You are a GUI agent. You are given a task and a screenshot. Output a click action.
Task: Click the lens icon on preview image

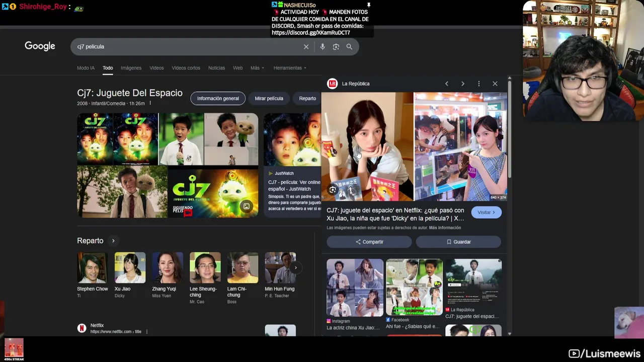[333, 190]
